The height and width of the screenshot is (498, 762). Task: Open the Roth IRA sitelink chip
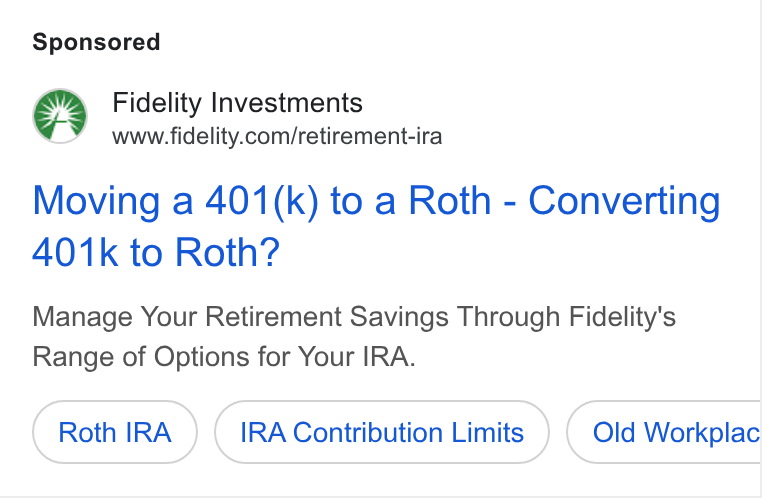coord(115,432)
